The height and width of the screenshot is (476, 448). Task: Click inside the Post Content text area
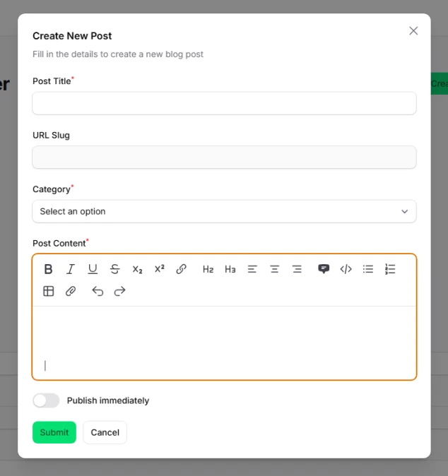pyautogui.click(x=224, y=343)
